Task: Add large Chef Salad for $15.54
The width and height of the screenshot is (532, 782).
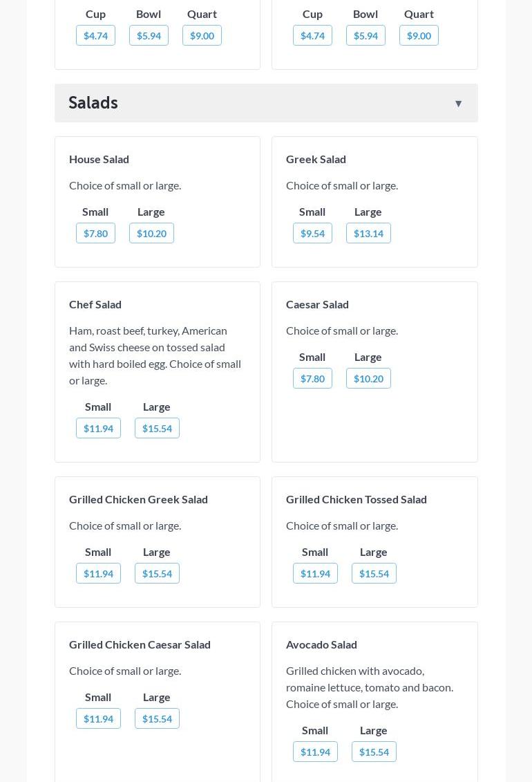Action: point(157,429)
